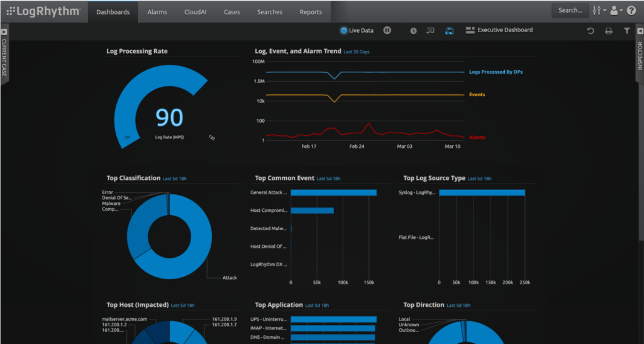Click the Search input field

(x=570, y=11)
